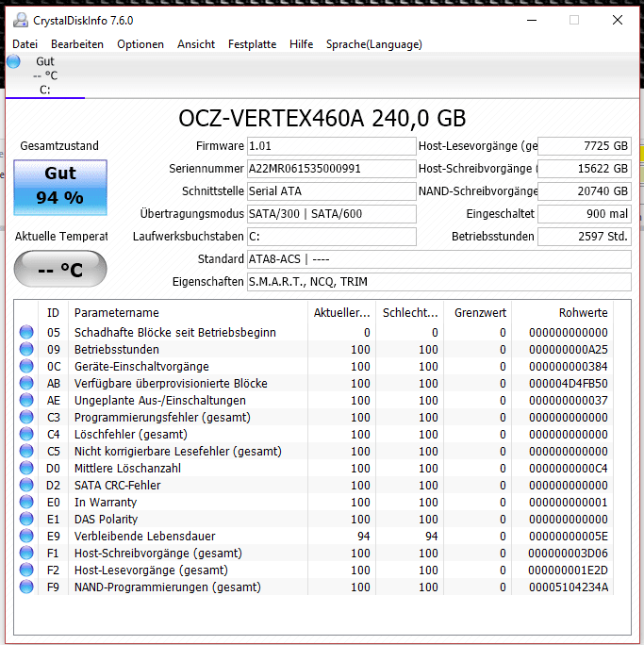Click status orb of D2 SATA CRC-Fehler row

point(26,485)
